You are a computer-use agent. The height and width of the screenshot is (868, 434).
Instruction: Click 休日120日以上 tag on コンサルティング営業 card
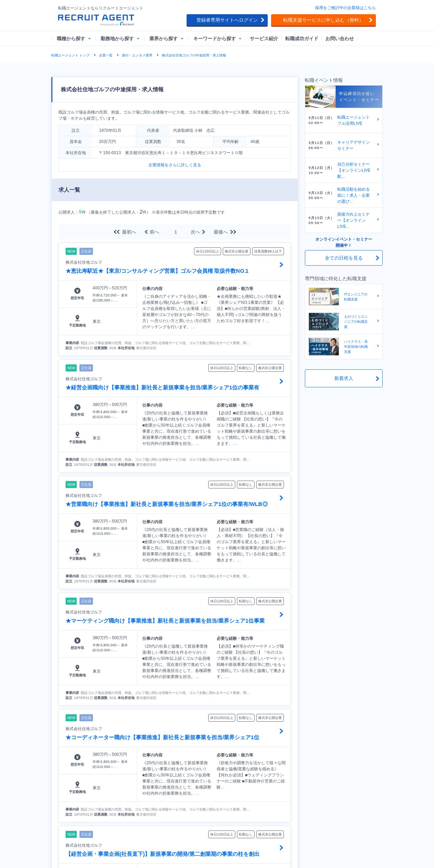pyautogui.click(x=208, y=251)
